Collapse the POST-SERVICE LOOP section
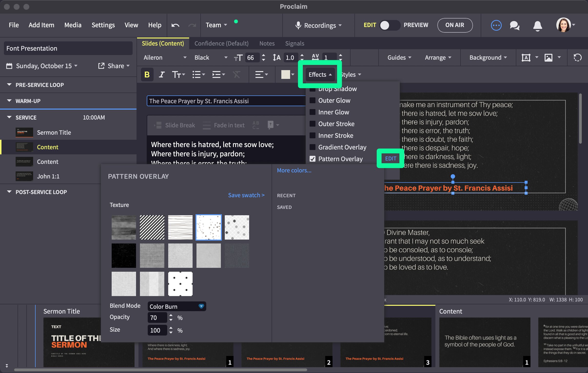 tap(9, 192)
